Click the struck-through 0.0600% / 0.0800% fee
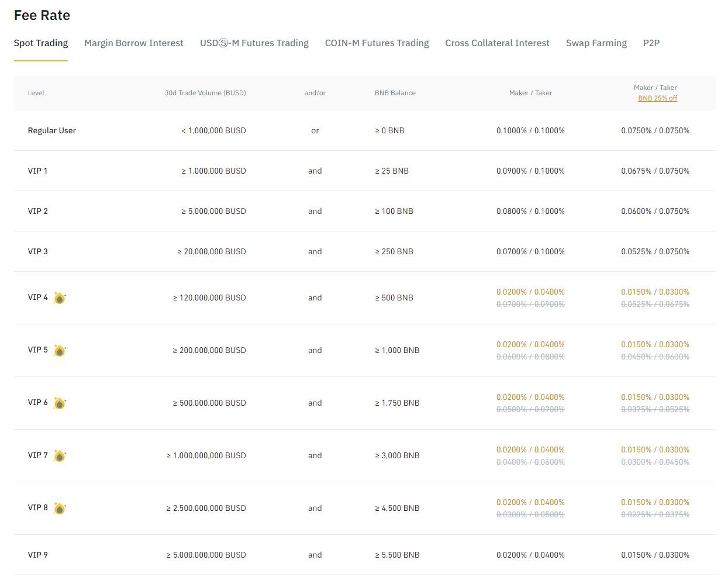Image resolution: width=728 pixels, height=581 pixels. coord(530,357)
